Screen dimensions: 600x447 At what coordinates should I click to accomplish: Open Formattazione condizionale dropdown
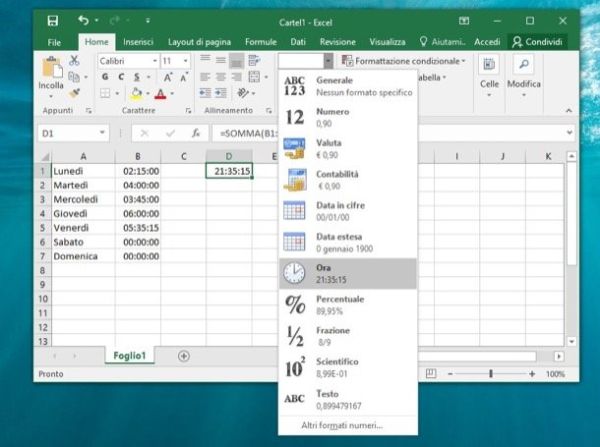pyautogui.click(x=410, y=61)
